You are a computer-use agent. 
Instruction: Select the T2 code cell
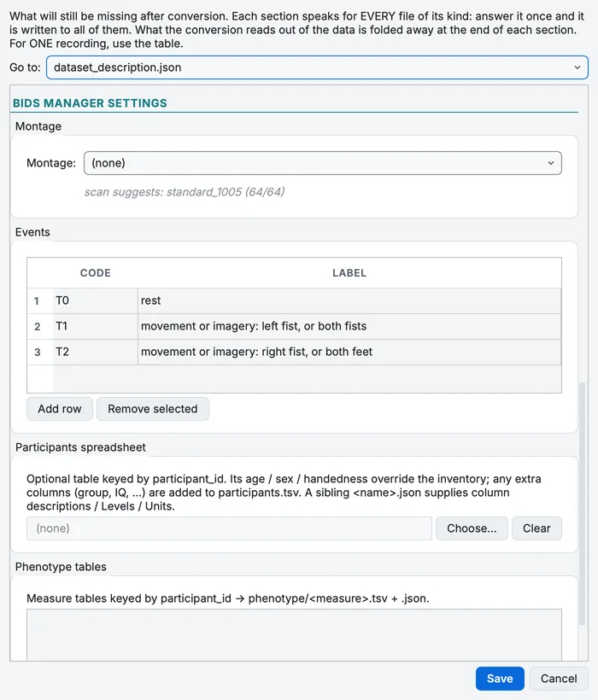(x=95, y=352)
